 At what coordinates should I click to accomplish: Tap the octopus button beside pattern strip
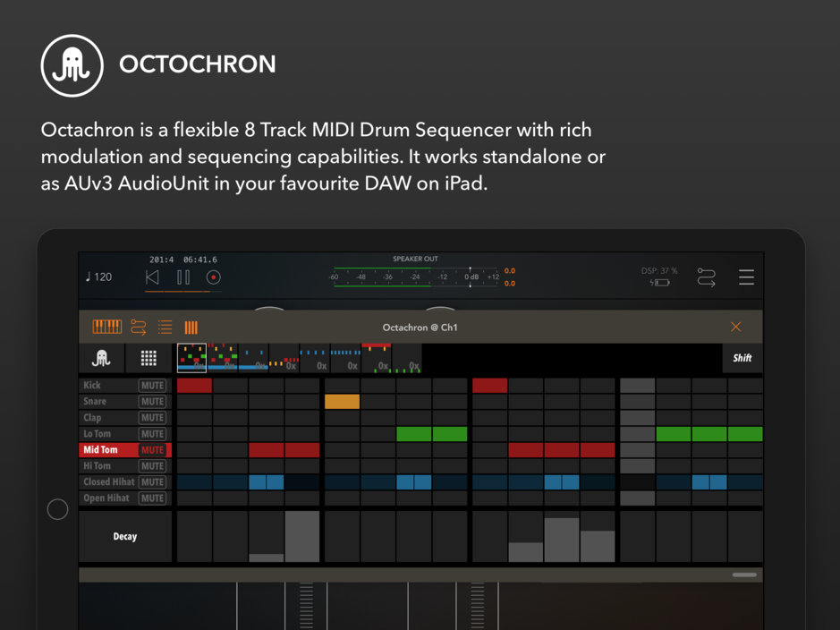coord(101,358)
